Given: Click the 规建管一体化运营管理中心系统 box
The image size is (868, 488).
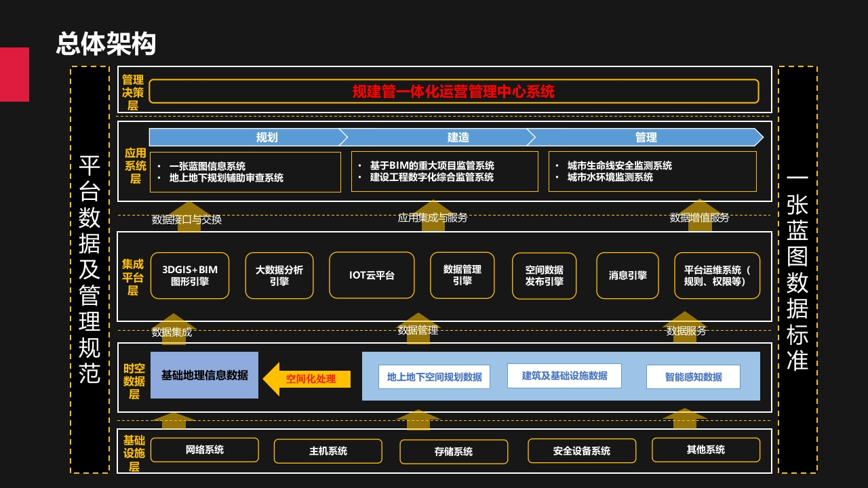Looking at the screenshot, I should (454, 91).
